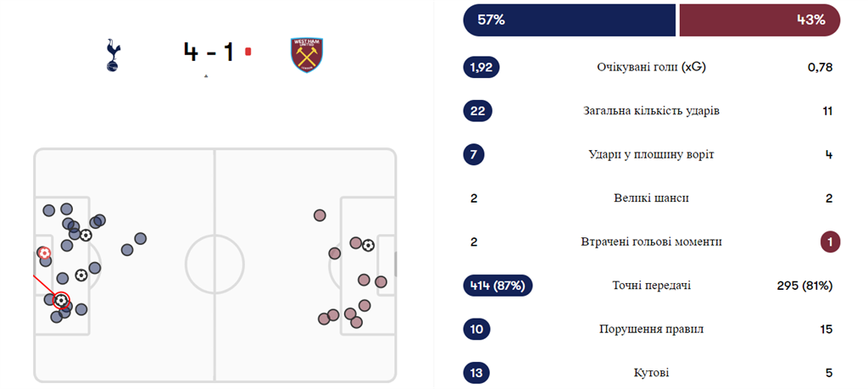Image resolution: width=868 pixels, height=389 pixels.
Task: Click the 4 - 1 match score
Action: tap(209, 52)
